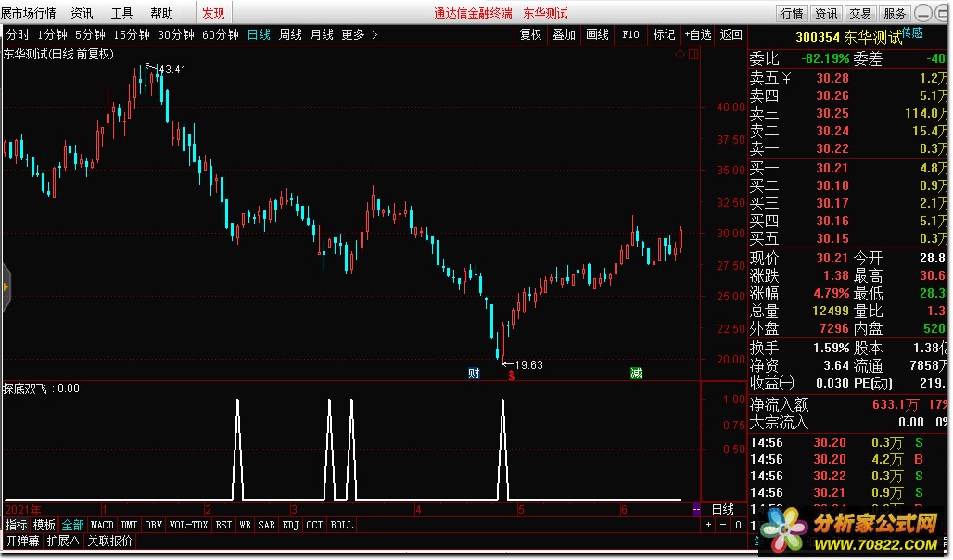Click the 2021年 timeline label
Viewport: 953px width, 560px height.
[x=23, y=510]
